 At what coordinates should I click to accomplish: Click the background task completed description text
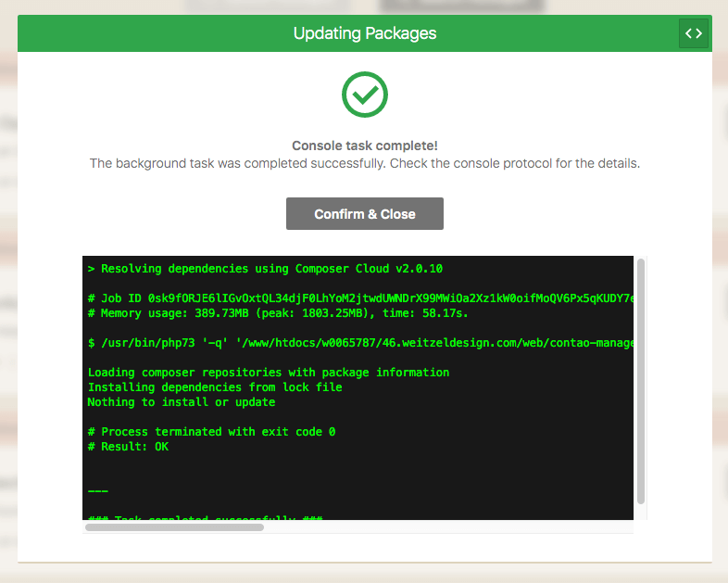364,163
